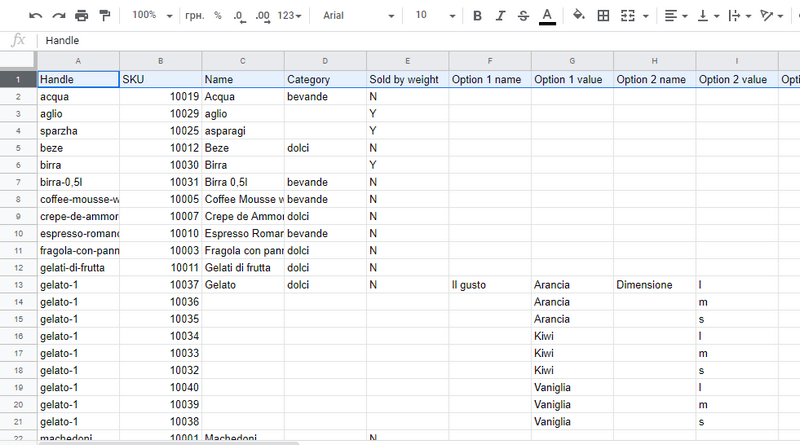Open more number formats dropdown (123)
This screenshot has width=800, height=445.
pyautogui.click(x=289, y=16)
